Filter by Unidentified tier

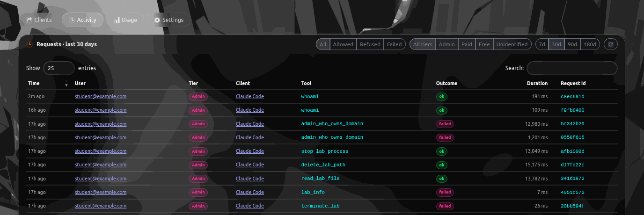pyautogui.click(x=512, y=44)
